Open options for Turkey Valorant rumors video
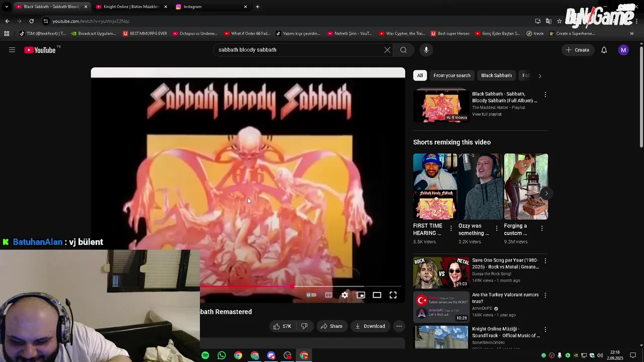This screenshot has height=362, width=644. tap(545, 295)
